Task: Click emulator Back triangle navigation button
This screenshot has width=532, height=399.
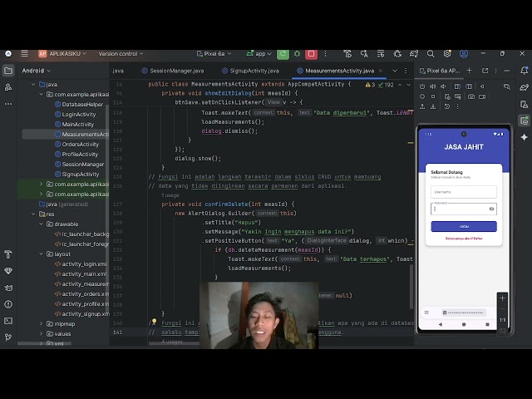Action: tap(440, 324)
